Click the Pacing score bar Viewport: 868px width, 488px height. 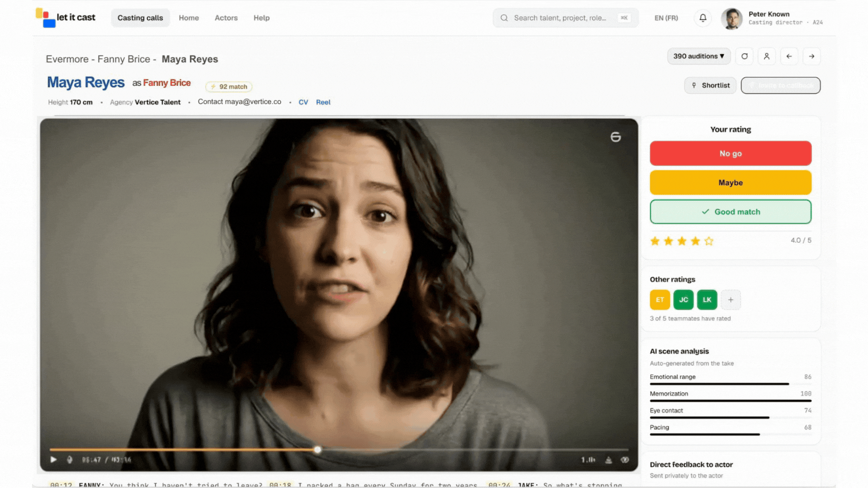click(731, 434)
